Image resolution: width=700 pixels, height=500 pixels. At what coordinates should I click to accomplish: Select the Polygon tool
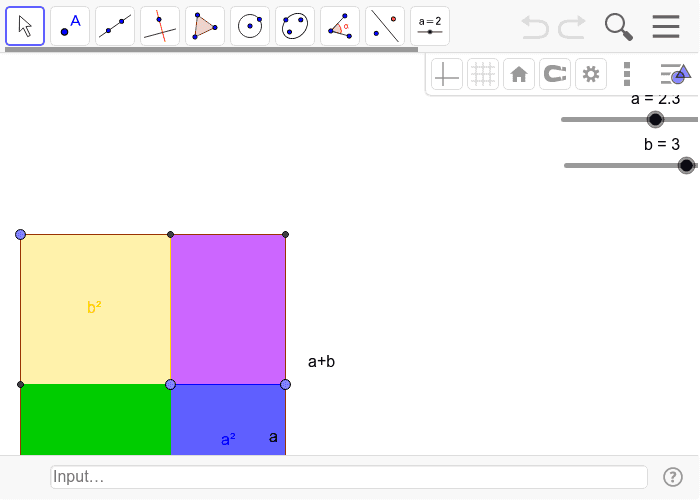[x=205, y=26]
